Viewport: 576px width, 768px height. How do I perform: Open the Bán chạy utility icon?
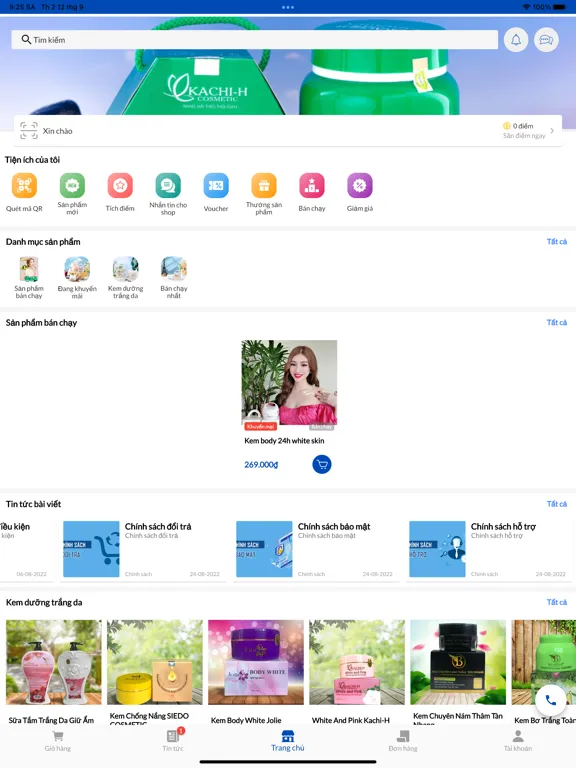312,186
